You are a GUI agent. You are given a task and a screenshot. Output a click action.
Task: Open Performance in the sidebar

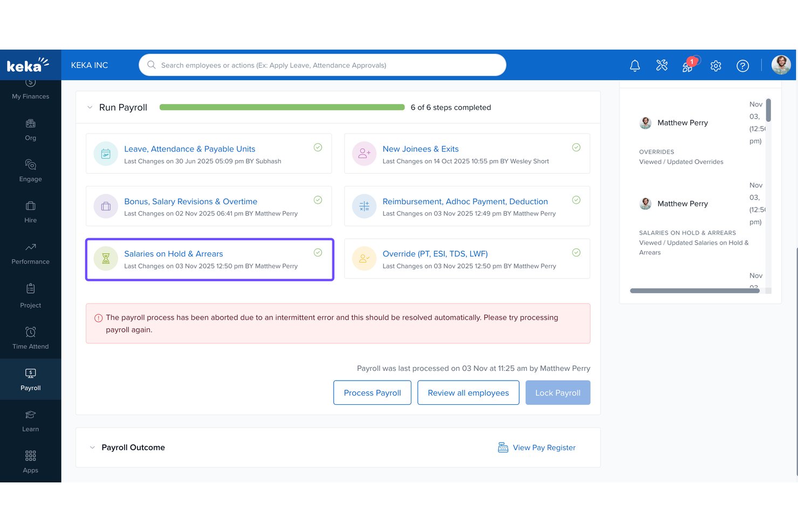tap(31, 254)
